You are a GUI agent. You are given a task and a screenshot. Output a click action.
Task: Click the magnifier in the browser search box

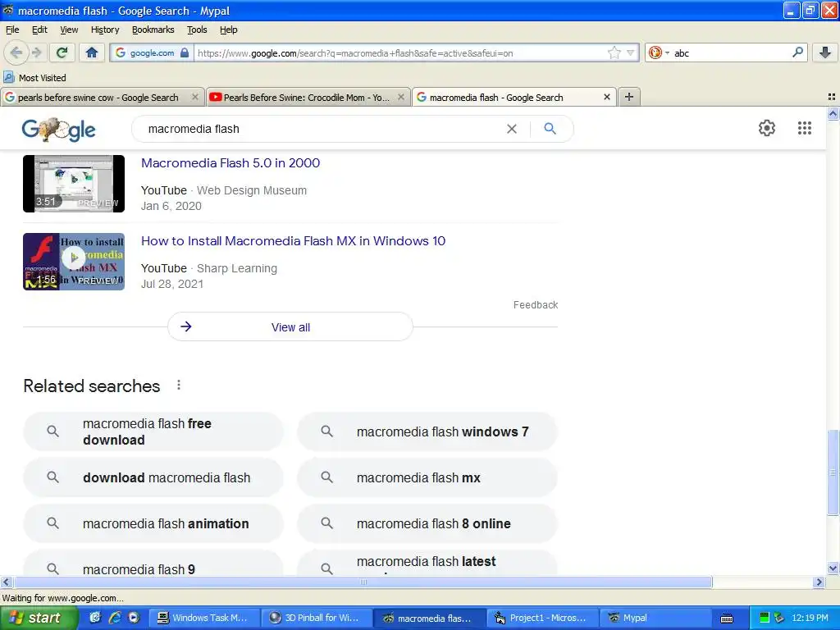click(797, 52)
